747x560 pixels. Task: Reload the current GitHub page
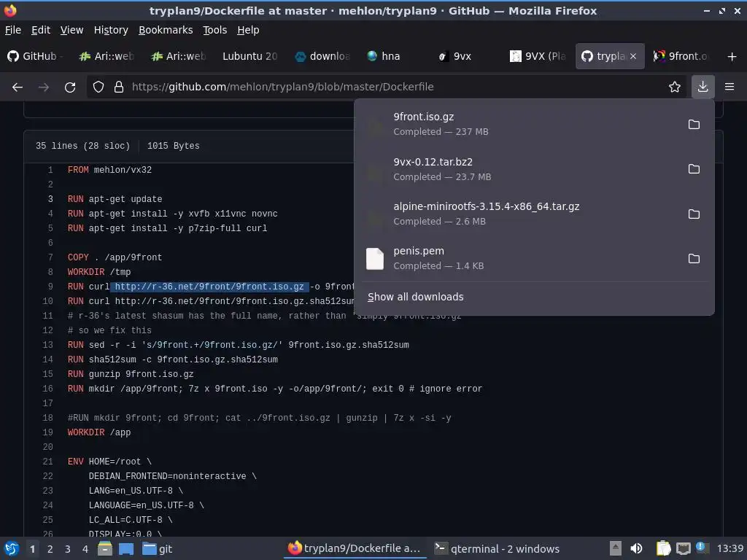tap(70, 87)
